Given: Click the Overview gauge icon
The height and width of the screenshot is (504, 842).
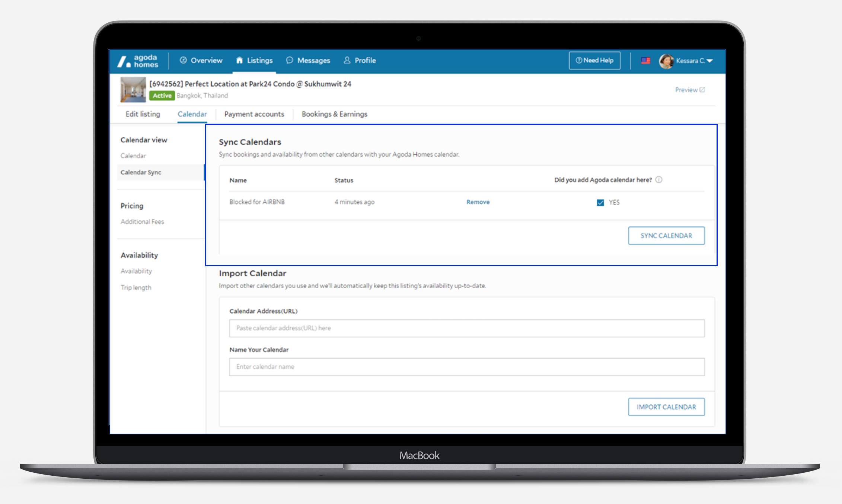Looking at the screenshot, I should [183, 60].
